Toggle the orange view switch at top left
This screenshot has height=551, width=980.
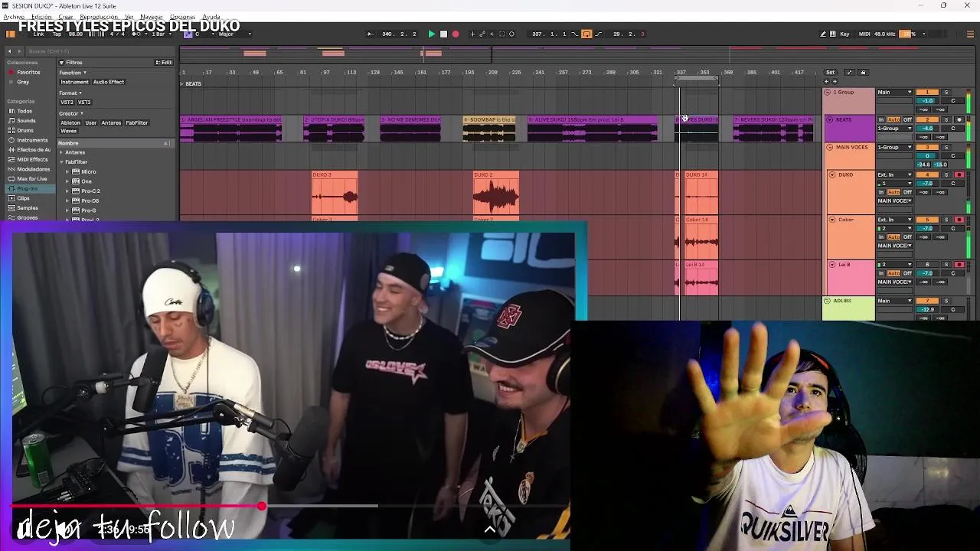(11, 34)
